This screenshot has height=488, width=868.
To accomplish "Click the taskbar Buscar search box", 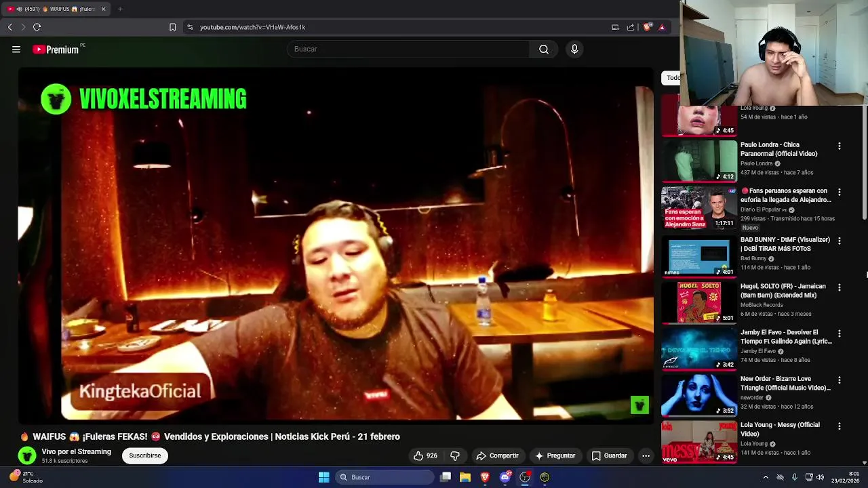I will click(384, 477).
